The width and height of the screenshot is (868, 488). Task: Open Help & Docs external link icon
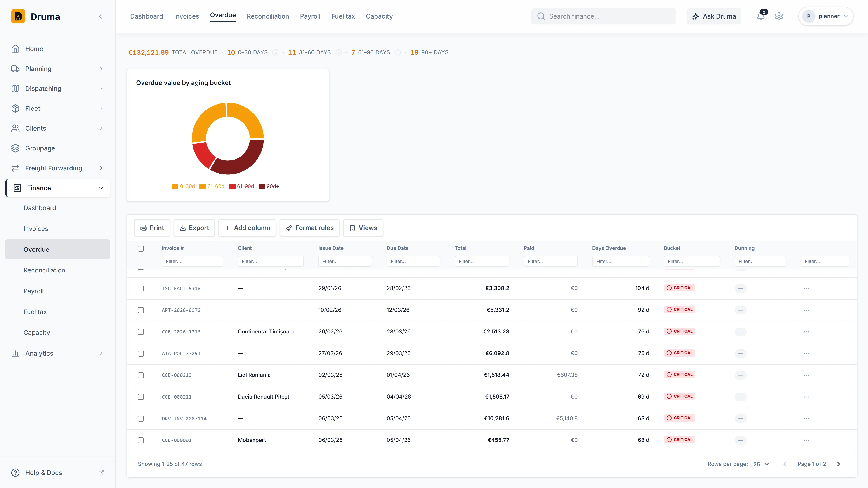point(101,472)
